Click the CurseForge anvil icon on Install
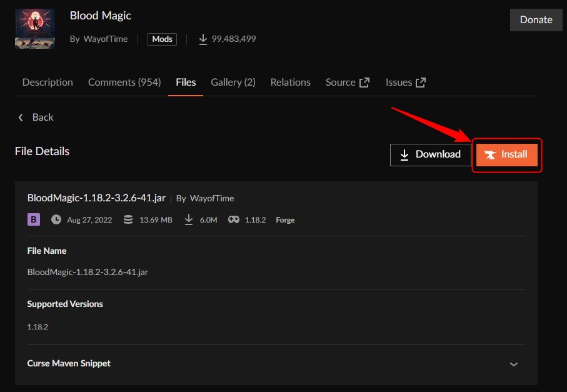This screenshot has width=567, height=392. coord(490,155)
